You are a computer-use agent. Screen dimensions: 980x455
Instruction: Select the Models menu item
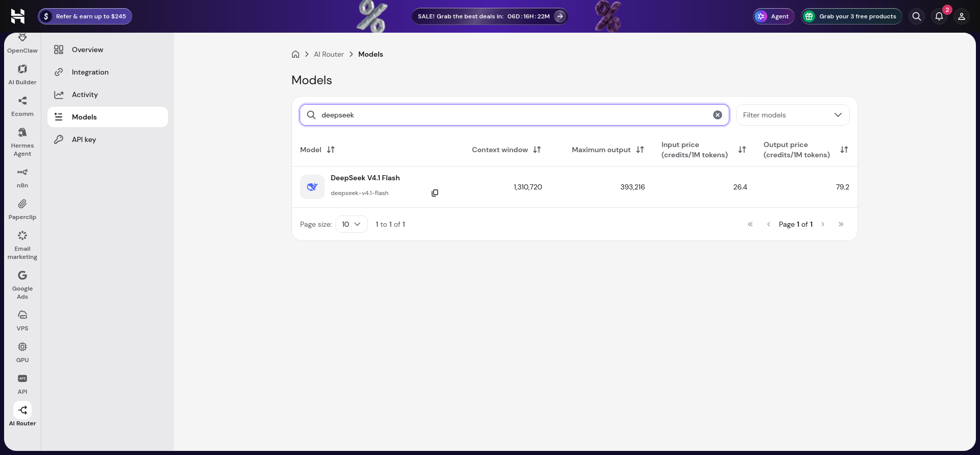[108, 117]
